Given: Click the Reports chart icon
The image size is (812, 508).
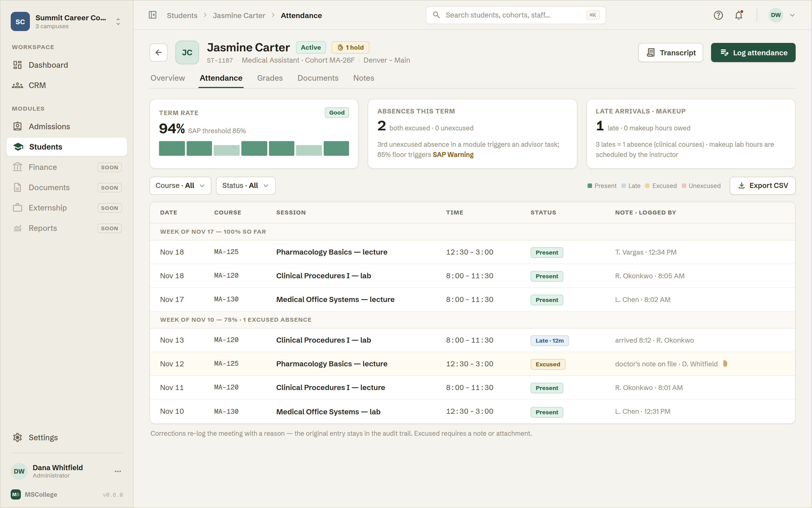Looking at the screenshot, I should (x=17, y=228).
